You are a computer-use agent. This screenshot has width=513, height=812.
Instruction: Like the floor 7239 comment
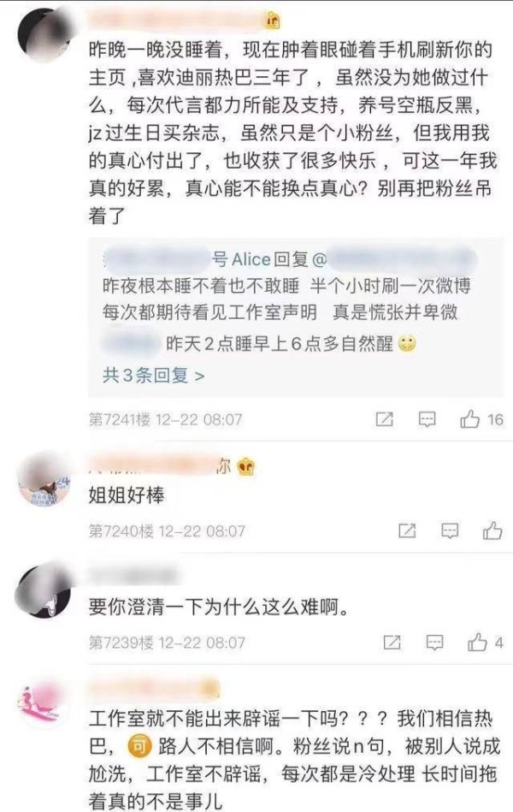(x=477, y=643)
